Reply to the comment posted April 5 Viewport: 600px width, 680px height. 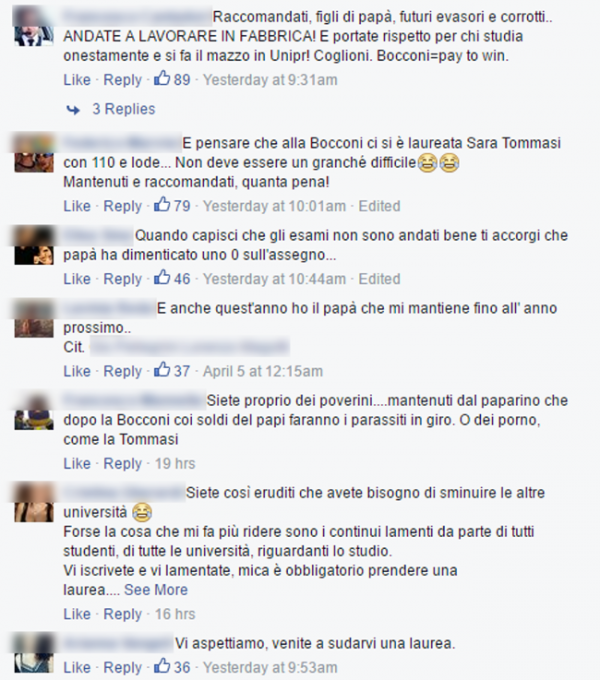[122, 371]
